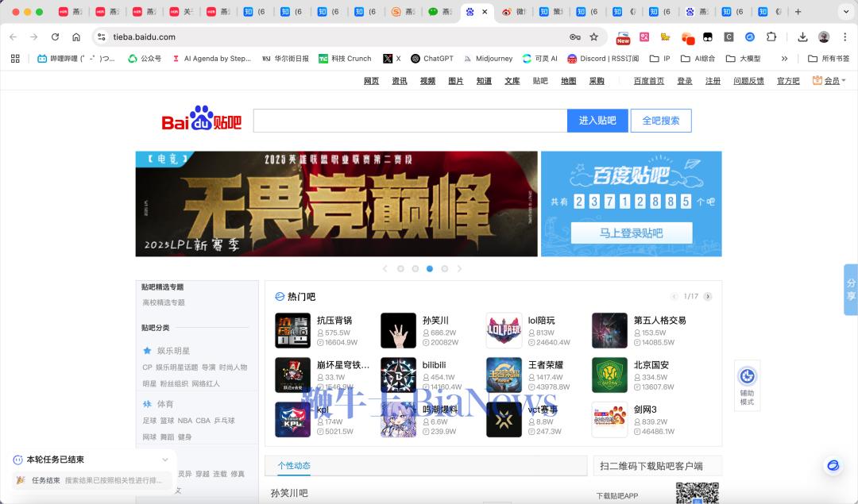Collapse the 本轮任务已结束 panel chevron

coord(165,460)
